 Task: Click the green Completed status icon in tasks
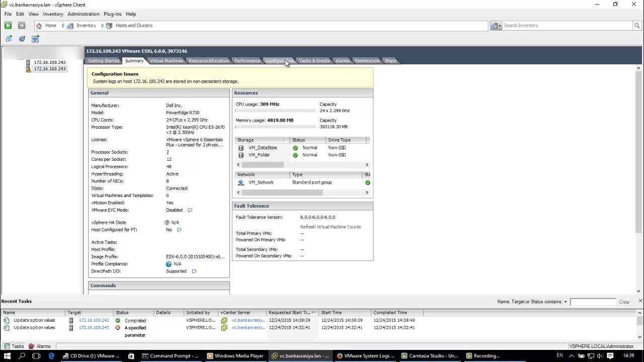click(x=118, y=320)
